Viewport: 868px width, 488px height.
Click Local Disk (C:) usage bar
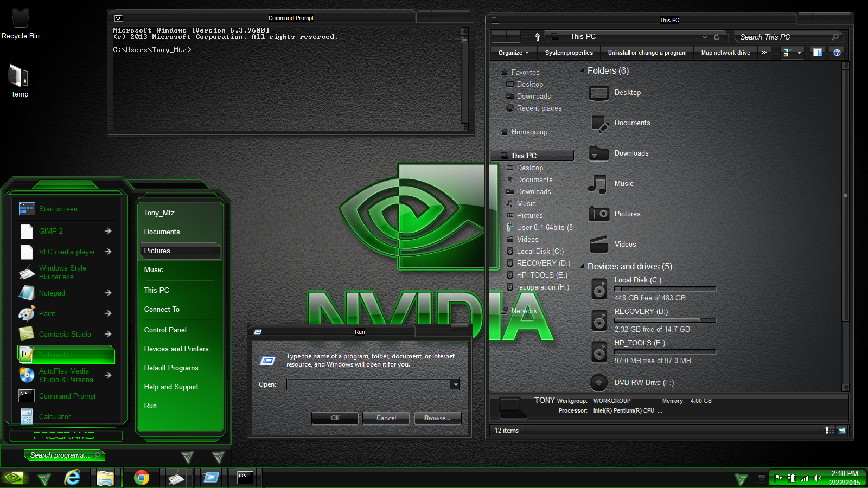coord(665,289)
